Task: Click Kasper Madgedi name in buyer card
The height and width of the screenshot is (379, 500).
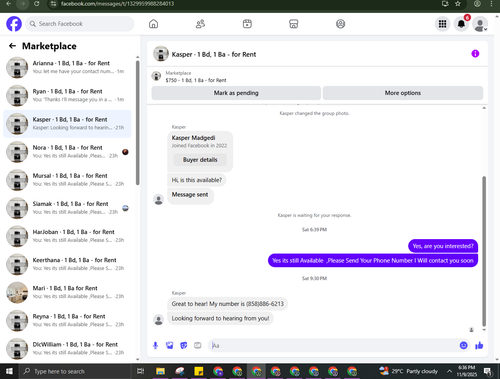Action: coord(193,138)
